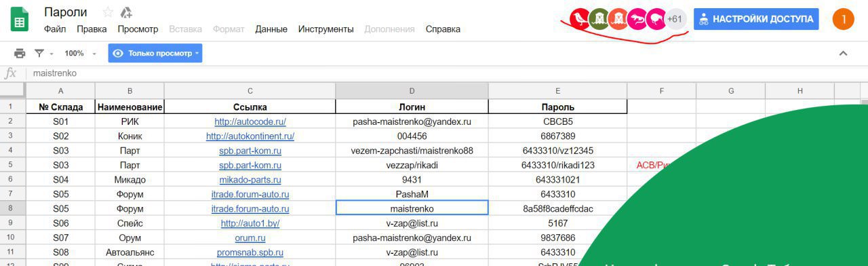Open the http://autokontinent.ru/ link

point(250,136)
